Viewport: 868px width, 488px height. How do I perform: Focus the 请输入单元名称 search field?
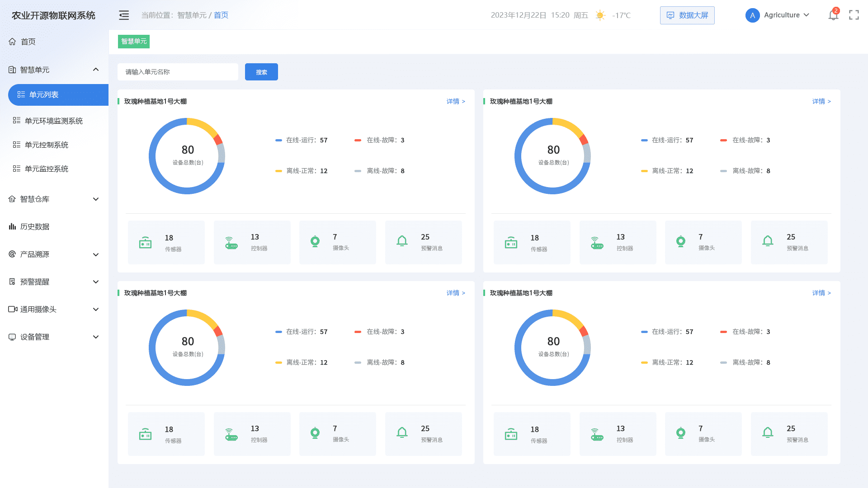pyautogui.click(x=178, y=72)
